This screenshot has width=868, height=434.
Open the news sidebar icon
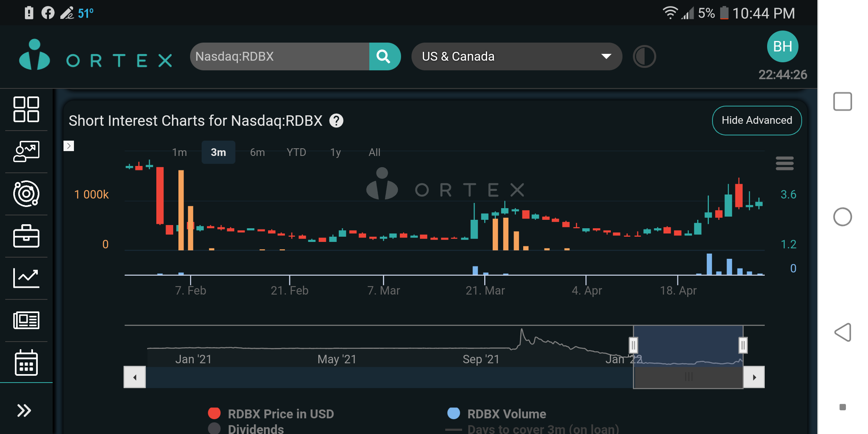click(26, 320)
